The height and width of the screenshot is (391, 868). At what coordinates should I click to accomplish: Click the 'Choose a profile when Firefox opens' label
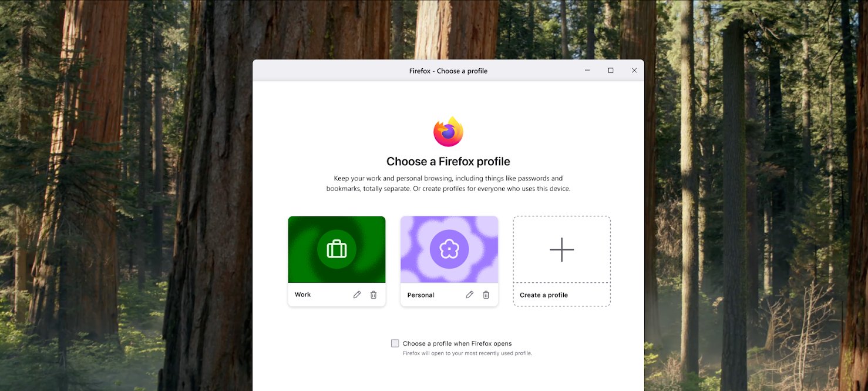click(457, 343)
